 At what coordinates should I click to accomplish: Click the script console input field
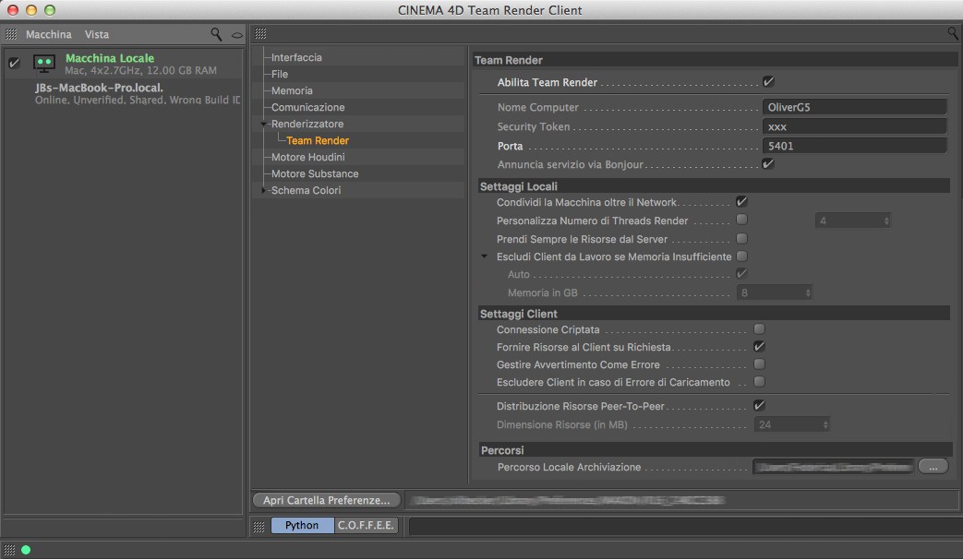coord(683,526)
